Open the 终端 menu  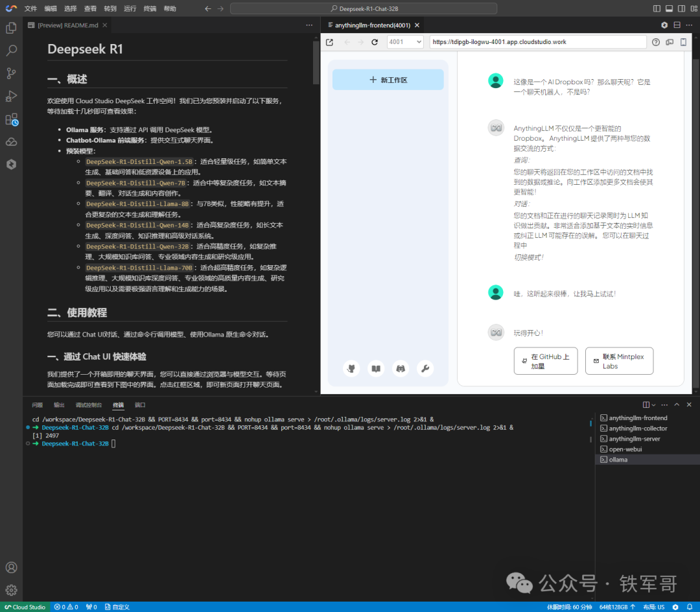[x=150, y=8]
